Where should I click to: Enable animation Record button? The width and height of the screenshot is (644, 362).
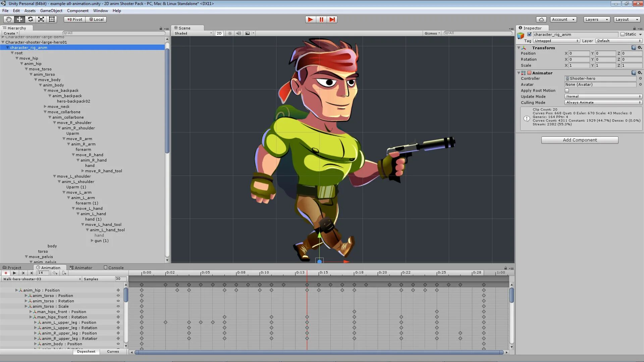coord(6,273)
